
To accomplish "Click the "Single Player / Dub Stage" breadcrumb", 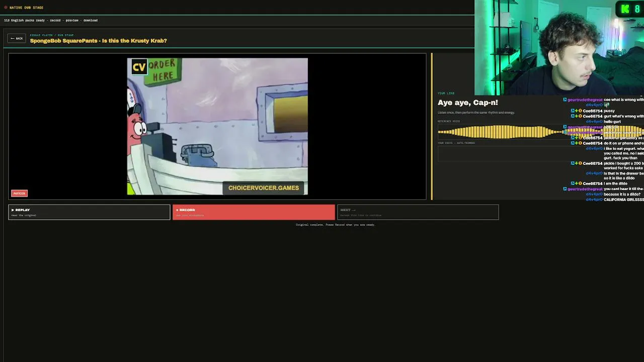I will click(x=52, y=35).
